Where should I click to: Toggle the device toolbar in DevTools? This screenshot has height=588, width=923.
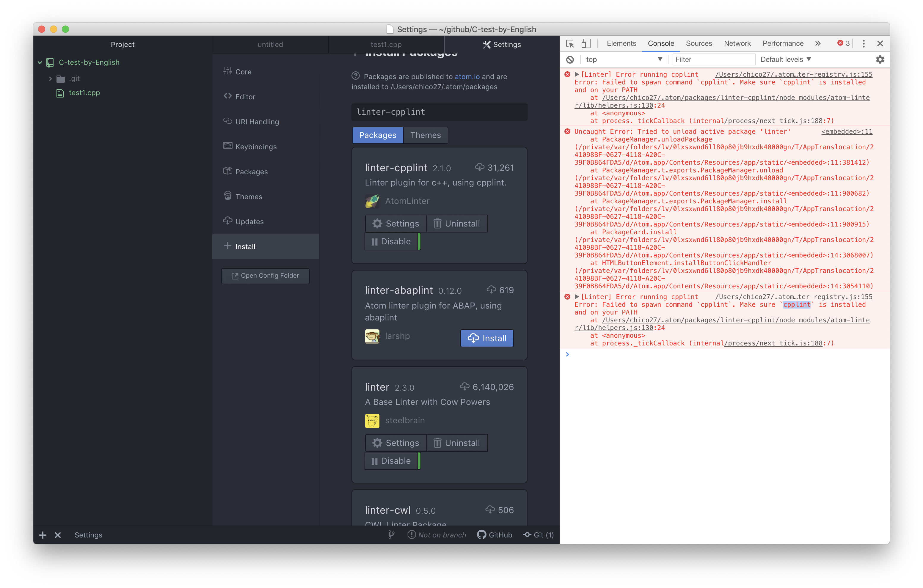pyautogui.click(x=586, y=43)
